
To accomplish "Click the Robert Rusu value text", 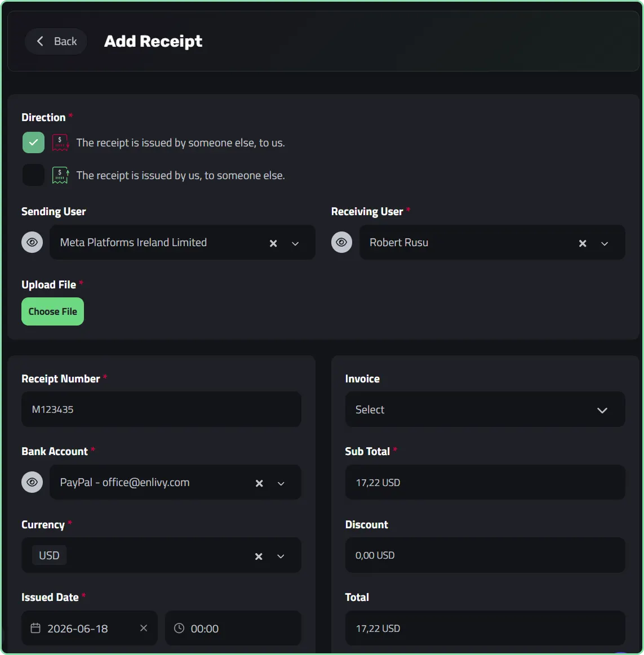I will 399,242.
